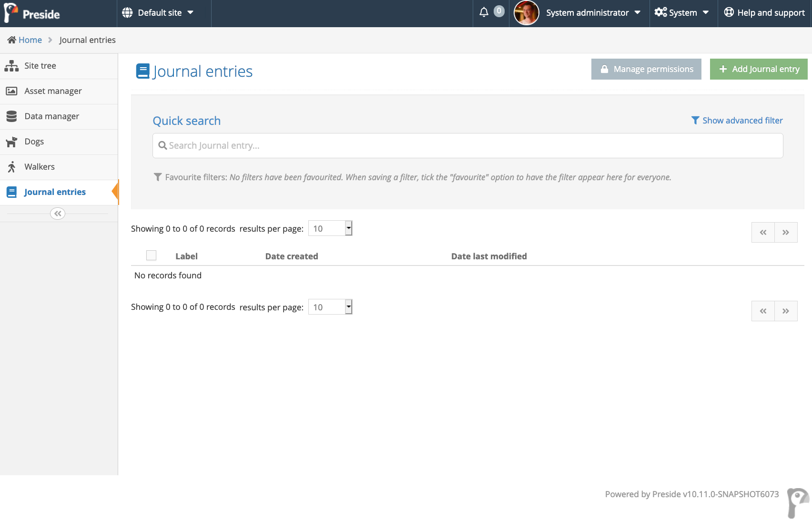Open Asset manager in sidebar
This screenshot has height=521, width=812.
click(x=53, y=91)
